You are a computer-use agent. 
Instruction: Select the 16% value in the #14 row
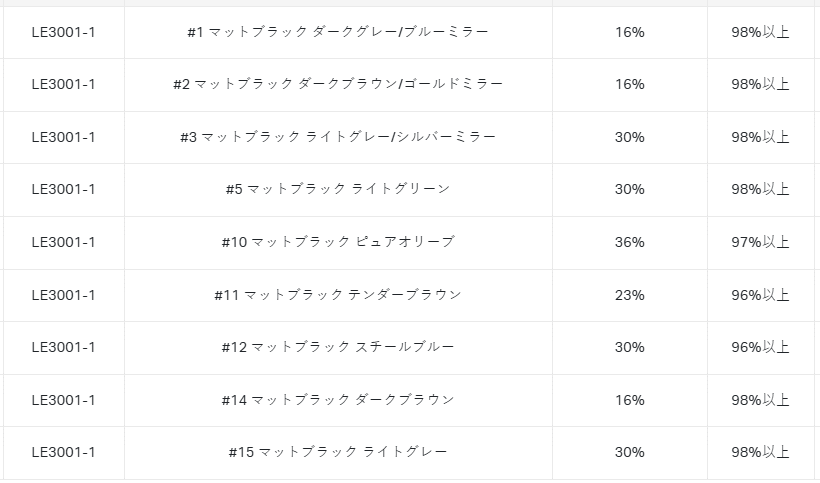tap(630, 400)
